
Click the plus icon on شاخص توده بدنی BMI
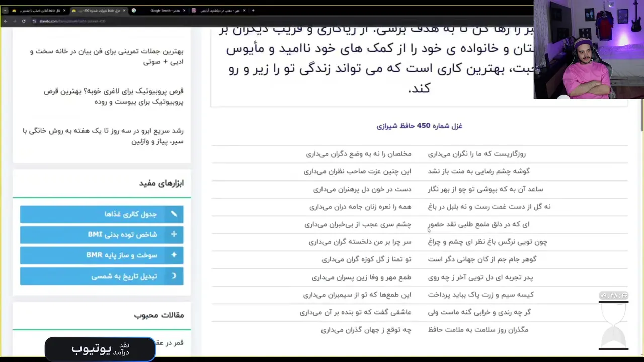click(174, 234)
